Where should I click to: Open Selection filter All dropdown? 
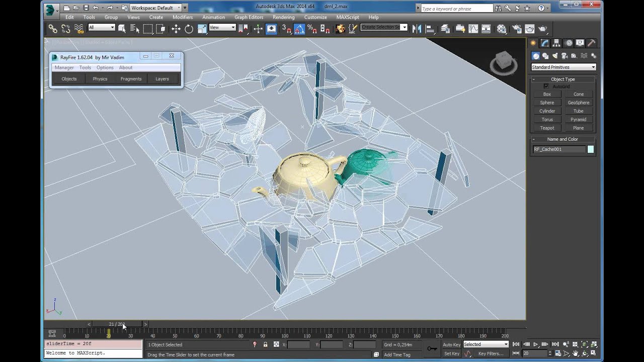[x=102, y=27]
